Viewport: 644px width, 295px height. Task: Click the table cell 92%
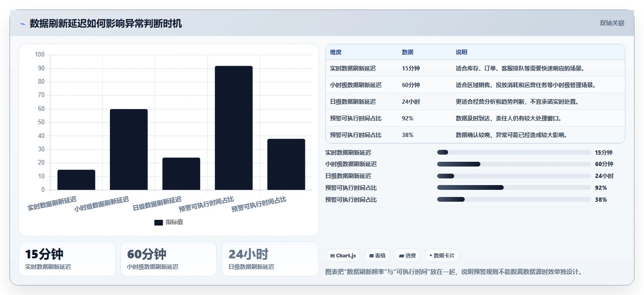[408, 118]
